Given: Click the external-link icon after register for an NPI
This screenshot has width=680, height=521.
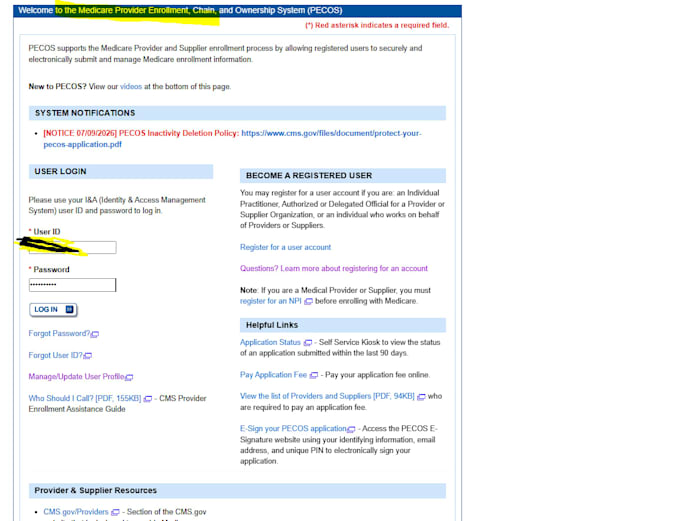Looking at the screenshot, I should click(x=308, y=301).
